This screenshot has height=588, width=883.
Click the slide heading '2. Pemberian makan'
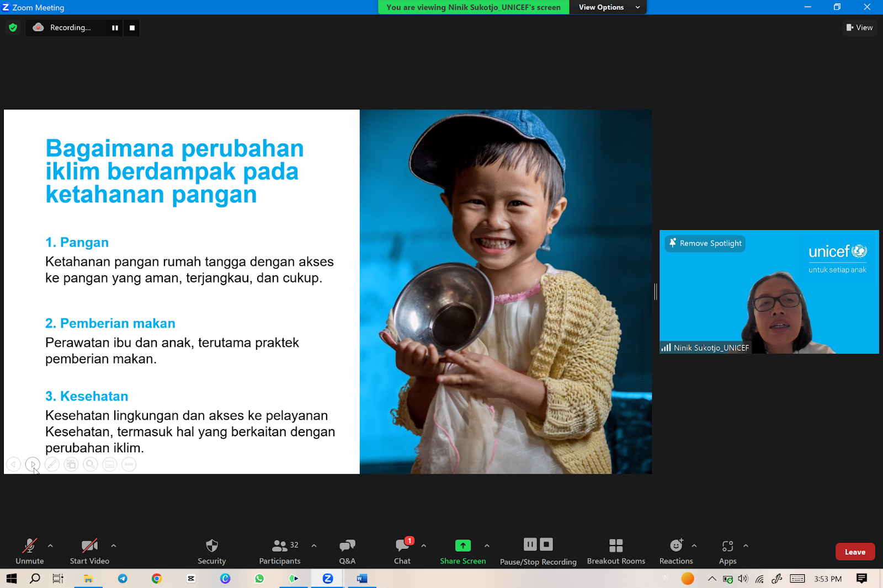pyautogui.click(x=110, y=323)
